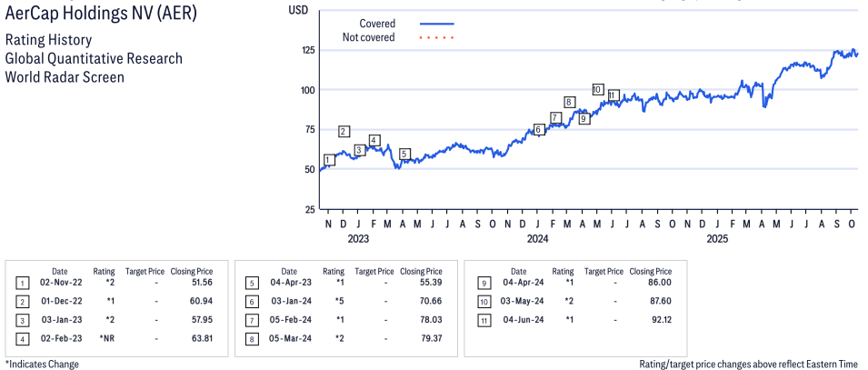Click the *NR rating value
868x370 pixels.
[106, 339]
